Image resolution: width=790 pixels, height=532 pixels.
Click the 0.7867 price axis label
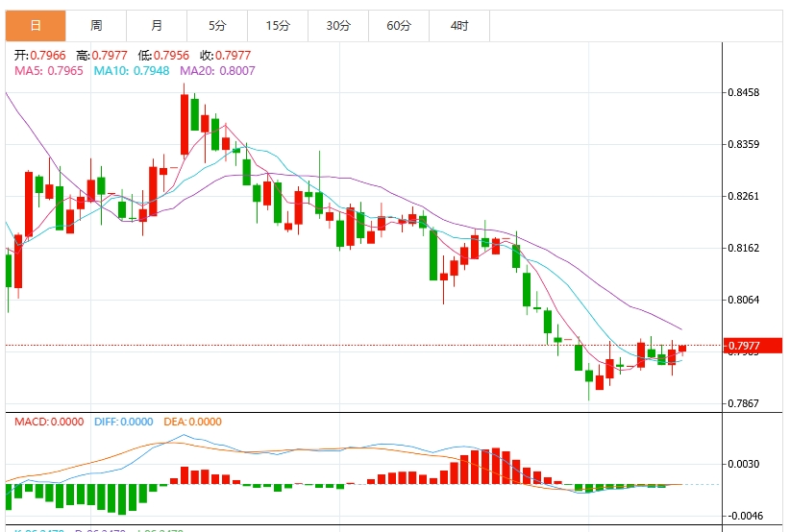click(743, 403)
